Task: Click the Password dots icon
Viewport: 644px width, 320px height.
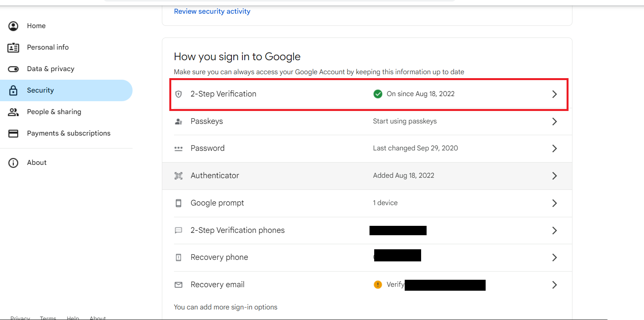Action: point(179,148)
